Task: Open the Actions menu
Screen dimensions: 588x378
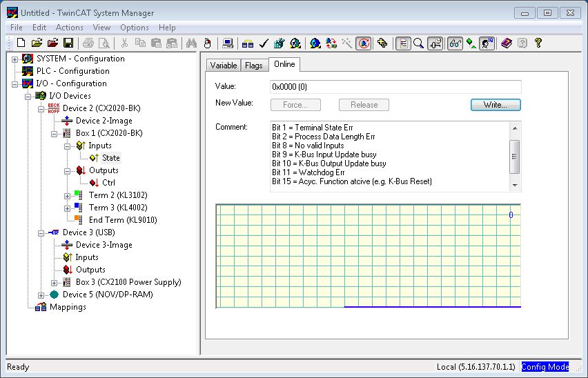Action: pyautogui.click(x=70, y=28)
